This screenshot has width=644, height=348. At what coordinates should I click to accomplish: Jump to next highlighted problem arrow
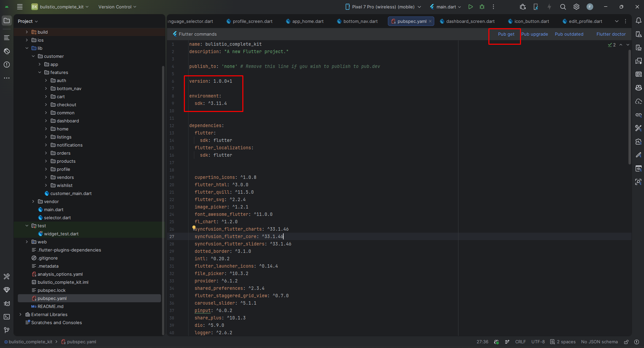tap(628, 45)
